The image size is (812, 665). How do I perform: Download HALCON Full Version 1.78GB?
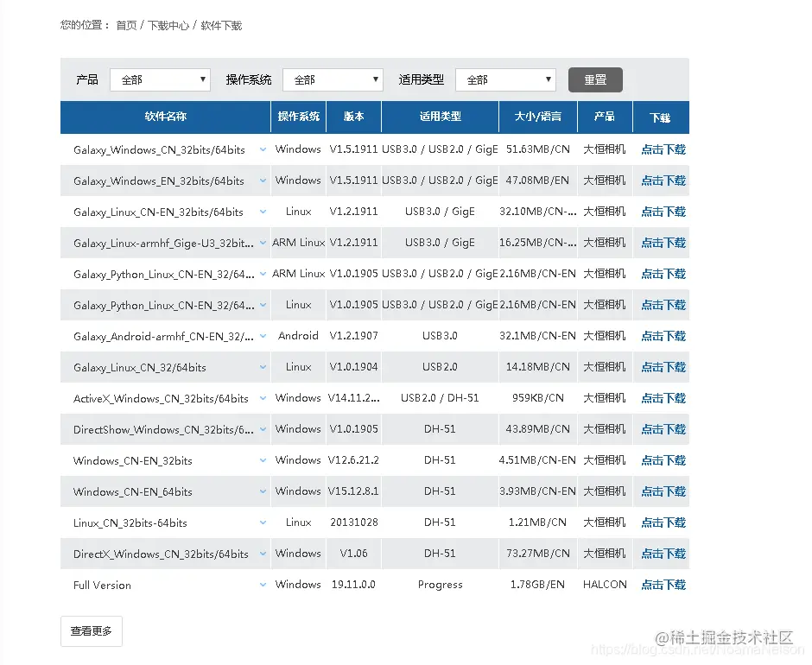pyautogui.click(x=663, y=585)
